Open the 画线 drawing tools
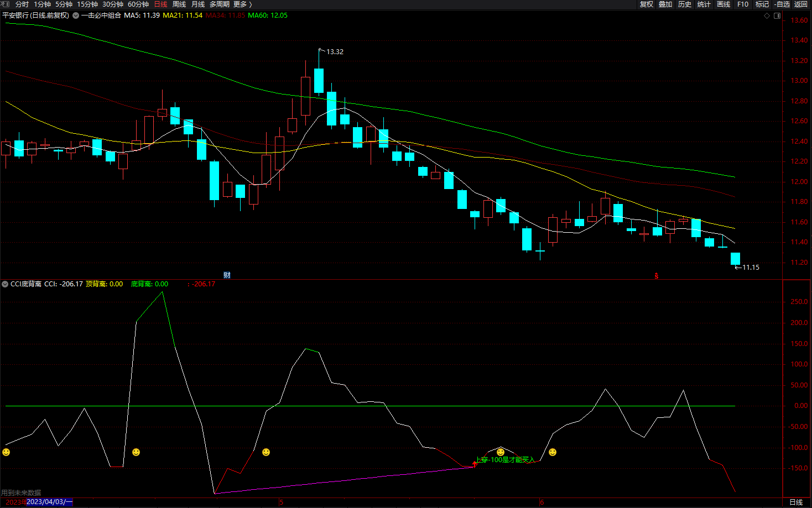812x508 pixels. 723,4
